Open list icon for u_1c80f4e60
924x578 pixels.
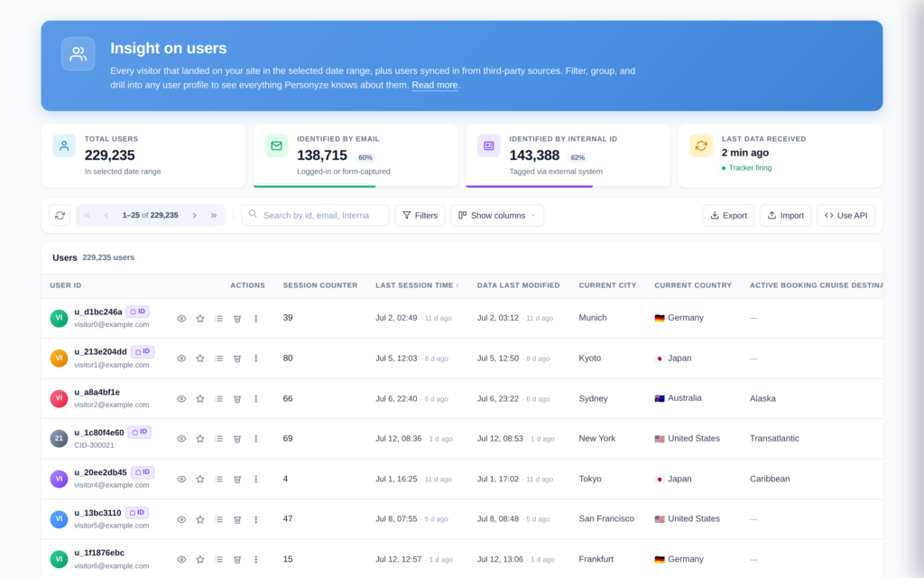pyautogui.click(x=218, y=439)
